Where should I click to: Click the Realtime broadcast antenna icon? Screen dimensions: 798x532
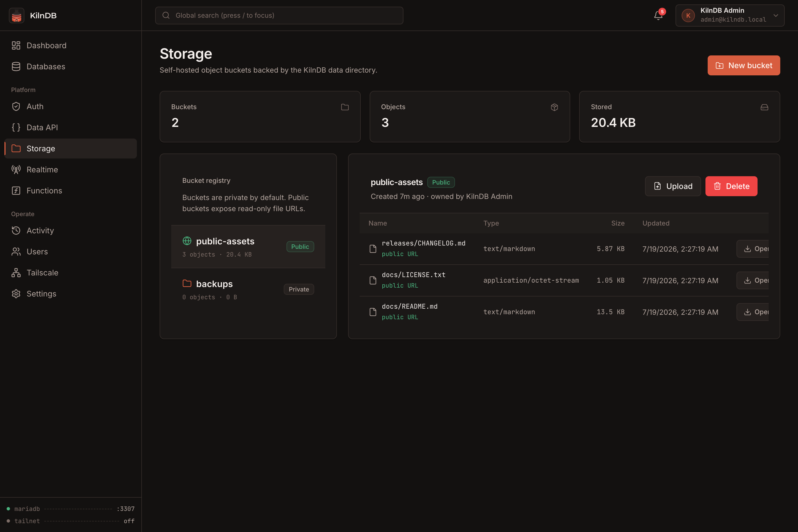16,170
